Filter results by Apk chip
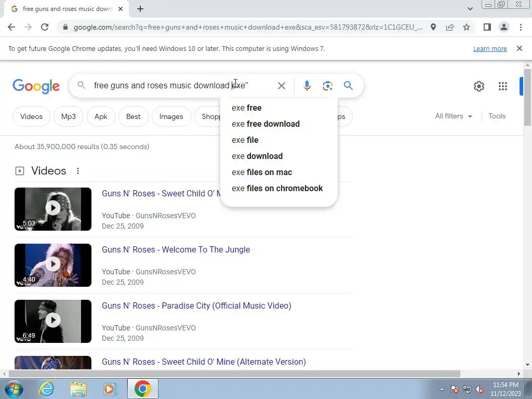This screenshot has height=399, width=532. (101, 116)
